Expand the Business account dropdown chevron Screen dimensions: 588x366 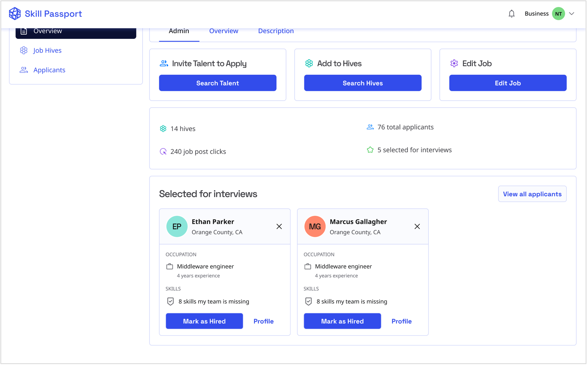point(572,13)
